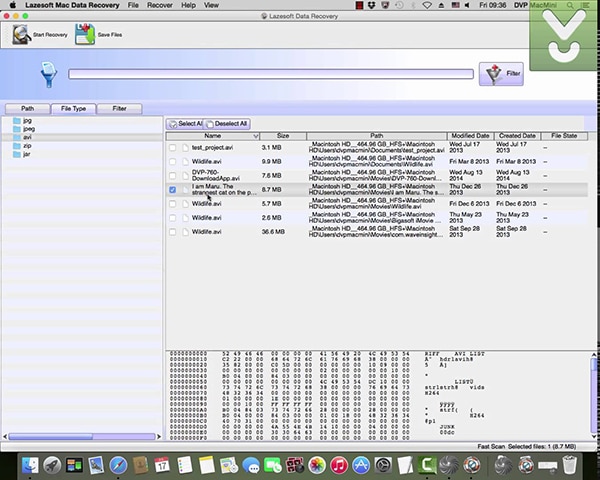The width and height of the screenshot is (600, 480).
Task: Click the hex viewer scroll-up arrow
Action: [x=594, y=355]
